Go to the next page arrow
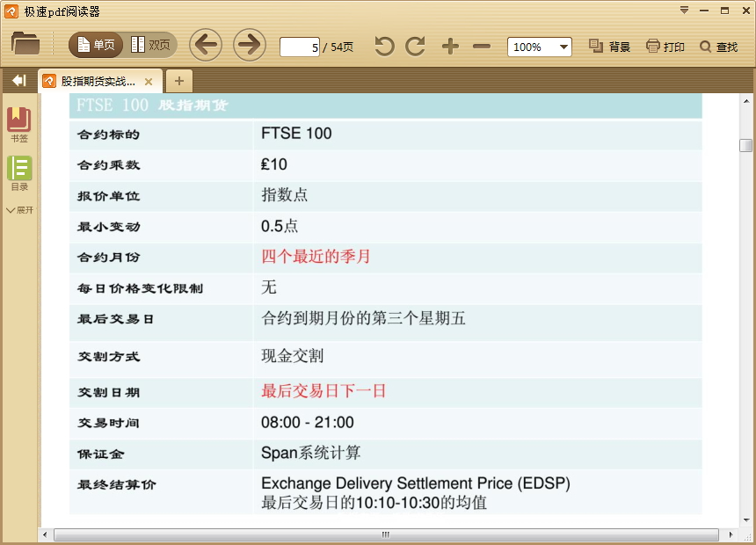Screen dimensions: 756x545 [250, 45]
